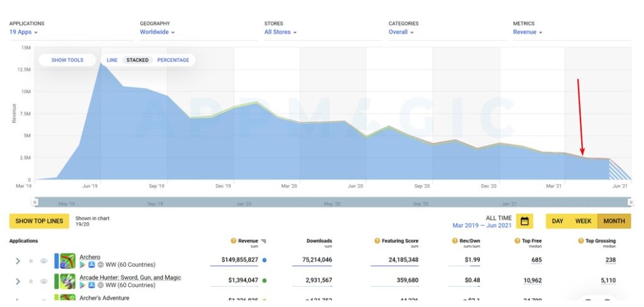
Task: Switch chart to Percentage mode
Action: coord(173,60)
